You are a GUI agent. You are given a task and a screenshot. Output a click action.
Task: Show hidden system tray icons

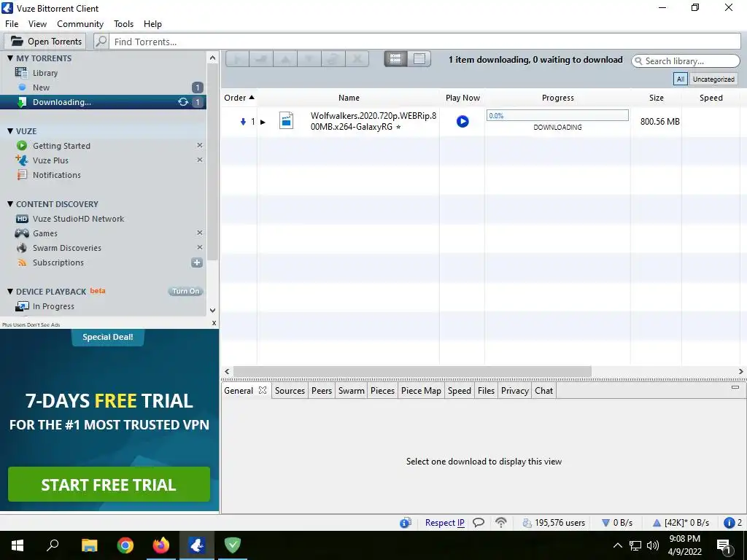(x=617, y=545)
